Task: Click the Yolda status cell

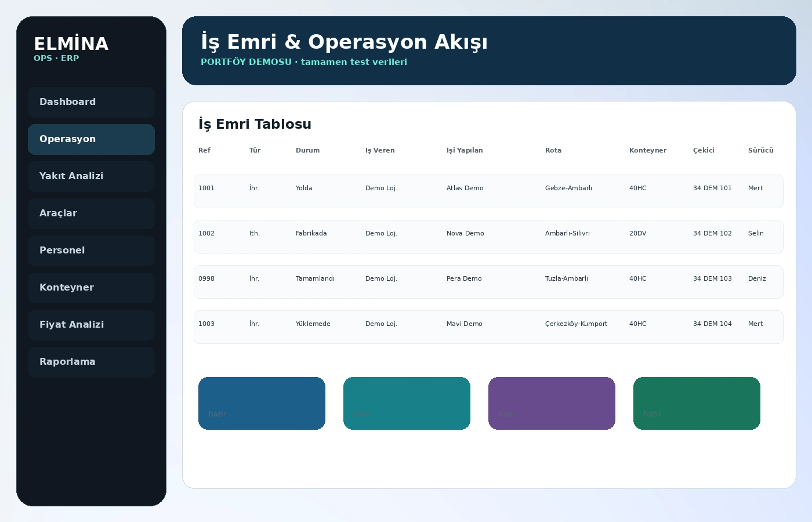Action: (x=304, y=188)
